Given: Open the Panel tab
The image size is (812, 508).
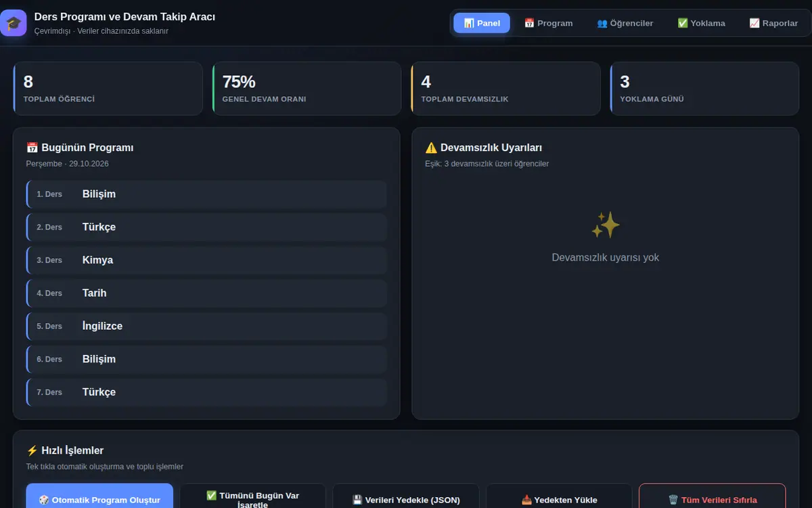Looking at the screenshot, I should (x=482, y=23).
